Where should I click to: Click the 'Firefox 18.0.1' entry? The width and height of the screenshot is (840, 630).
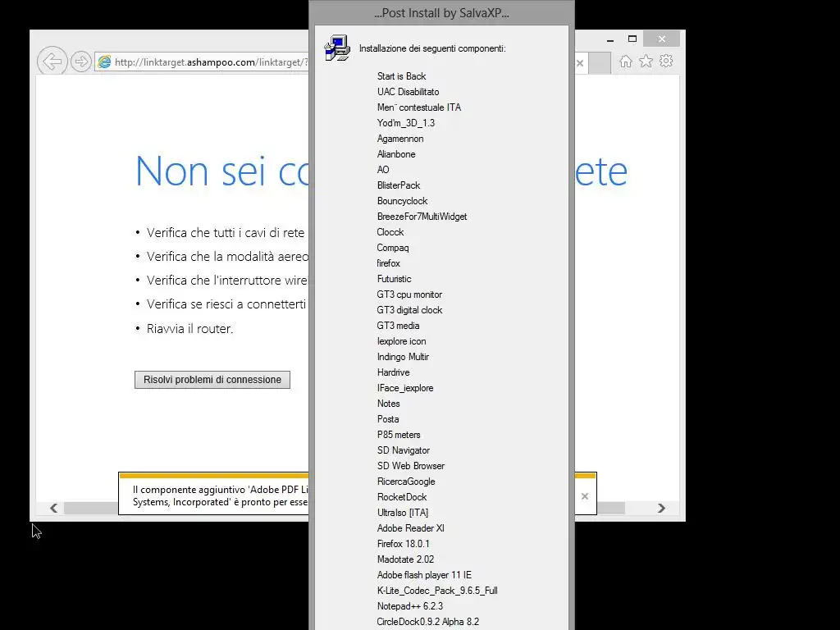click(403, 543)
